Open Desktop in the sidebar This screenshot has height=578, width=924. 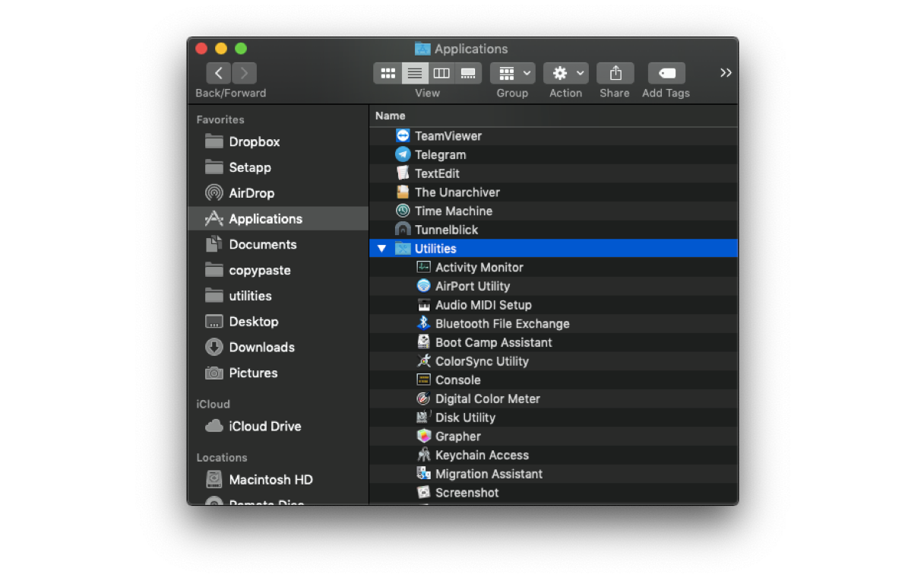pos(278,322)
